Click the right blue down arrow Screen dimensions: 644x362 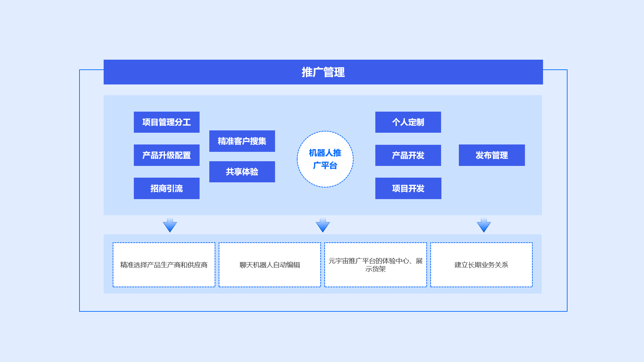[x=484, y=225]
